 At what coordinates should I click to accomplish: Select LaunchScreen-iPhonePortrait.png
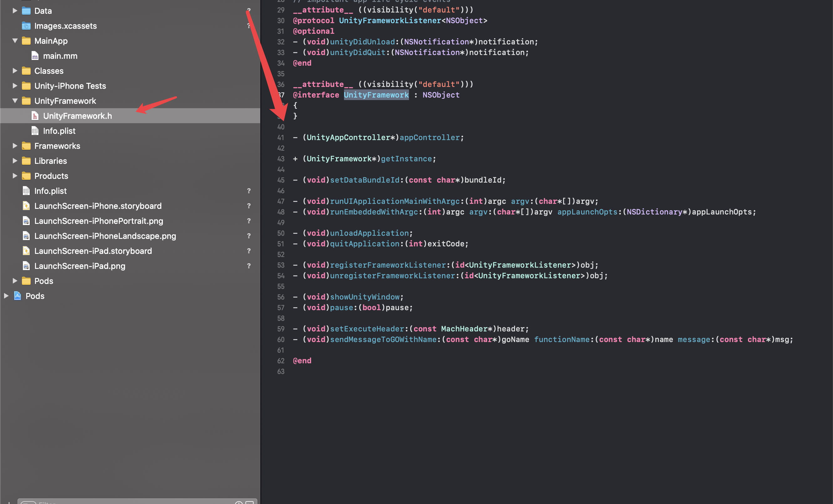click(99, 221)
